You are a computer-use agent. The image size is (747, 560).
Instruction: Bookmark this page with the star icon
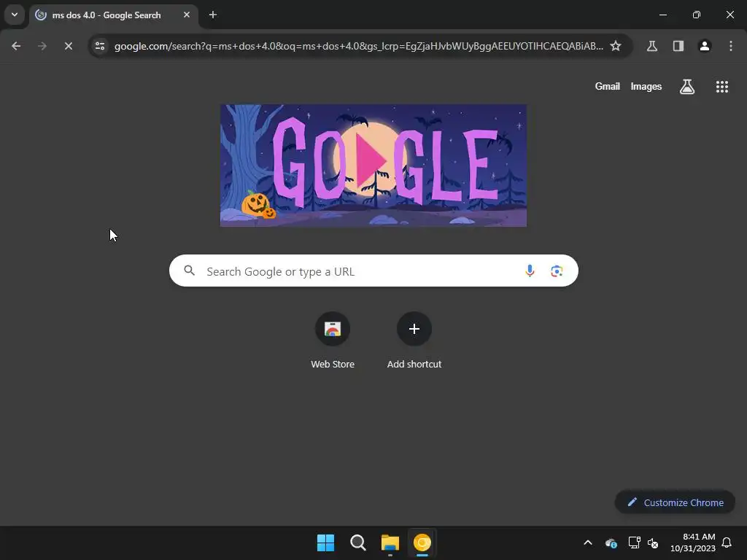pyautogui.click(x=616, y=46)
